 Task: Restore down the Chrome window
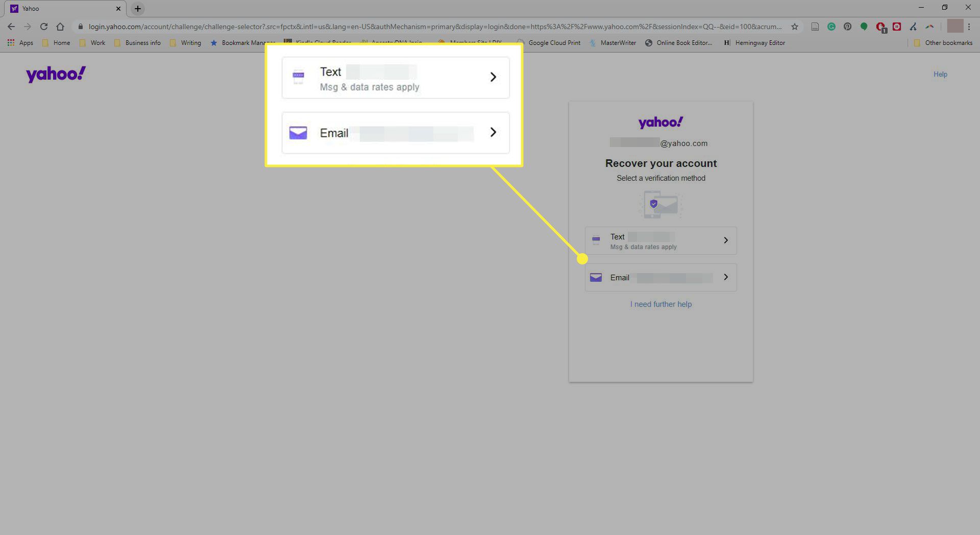[945, 8]
